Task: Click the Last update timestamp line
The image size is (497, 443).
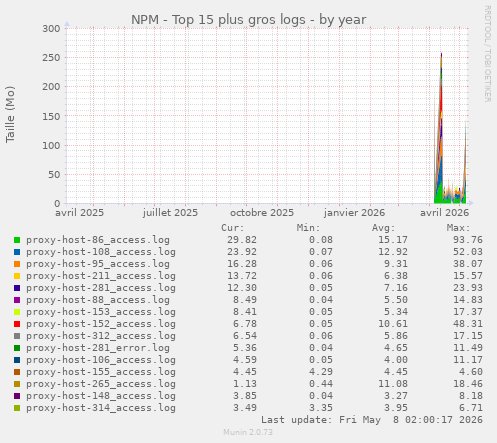Action: coord(372,420)
